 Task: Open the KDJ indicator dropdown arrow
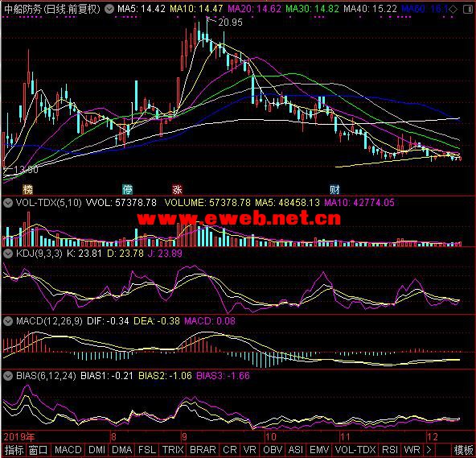[x=8, y=254]
